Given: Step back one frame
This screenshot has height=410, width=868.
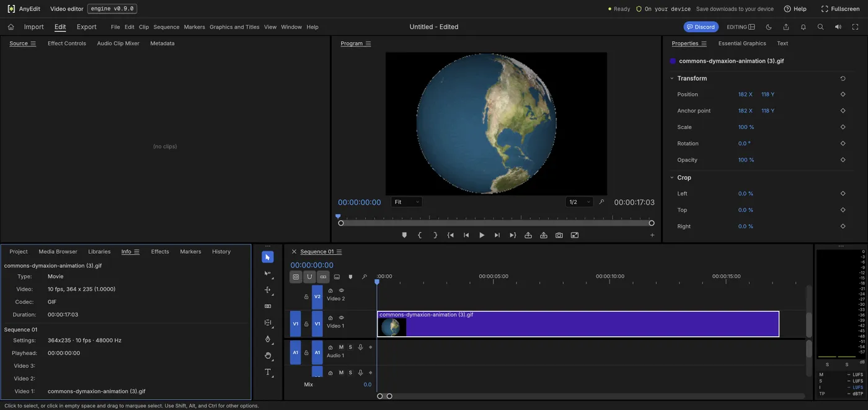Looking at the screenshot, I should (466, 235).
